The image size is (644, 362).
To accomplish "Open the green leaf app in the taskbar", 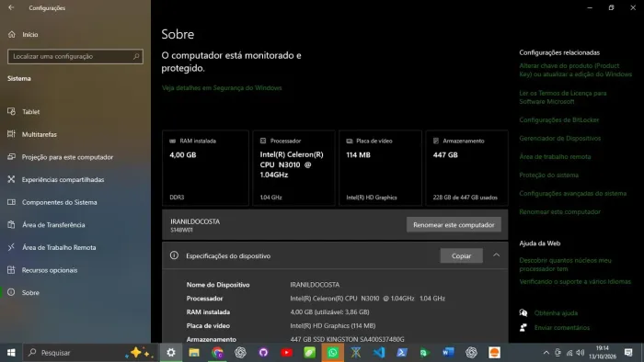I will click(x=310, y=353).
